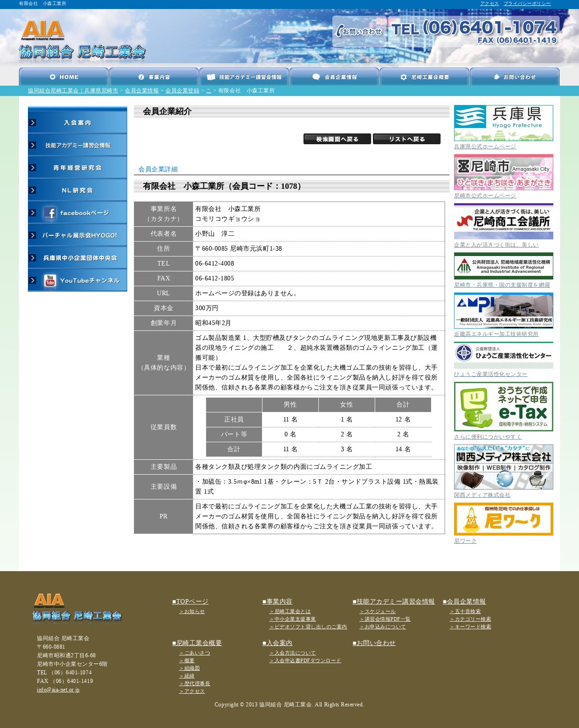The width and height of the screenshot is (579, 728).
Task: Click 兵庫県公式ホームページ link
Action: (485, 147)
